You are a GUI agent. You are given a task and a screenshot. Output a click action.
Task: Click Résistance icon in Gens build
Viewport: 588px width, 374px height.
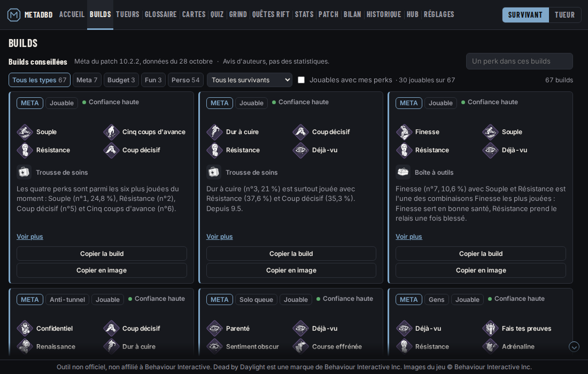point(404,347)
